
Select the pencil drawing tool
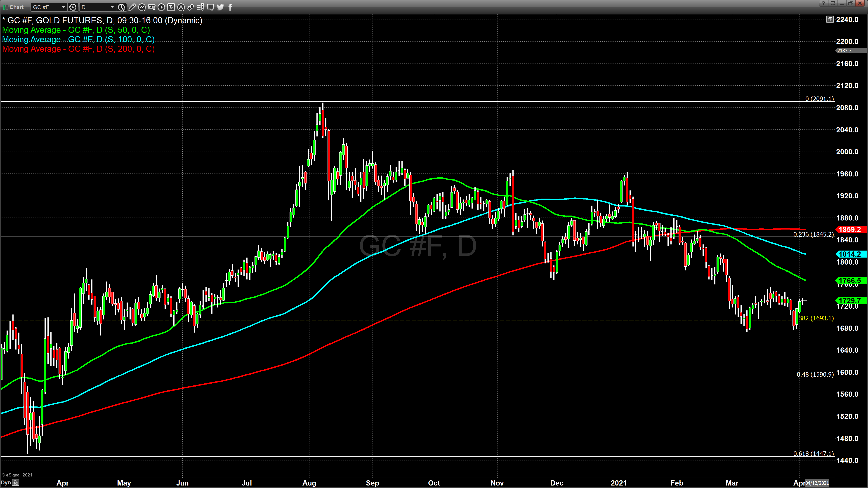tap(132, 7)
